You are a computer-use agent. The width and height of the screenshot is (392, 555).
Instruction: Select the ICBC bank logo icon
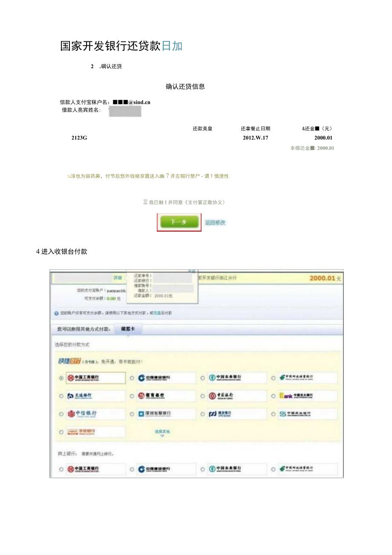tap(70, 376)
